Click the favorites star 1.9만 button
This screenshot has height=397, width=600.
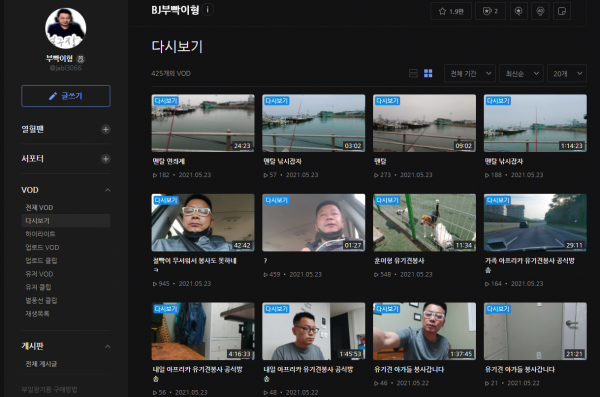point(451,11)
